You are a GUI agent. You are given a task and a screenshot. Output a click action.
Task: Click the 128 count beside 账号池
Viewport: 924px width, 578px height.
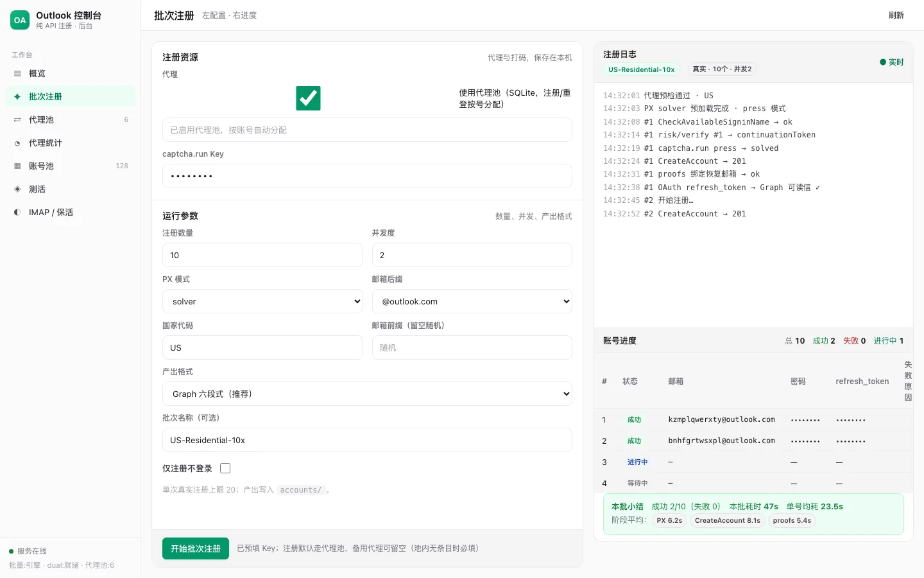tap(122, 166)
